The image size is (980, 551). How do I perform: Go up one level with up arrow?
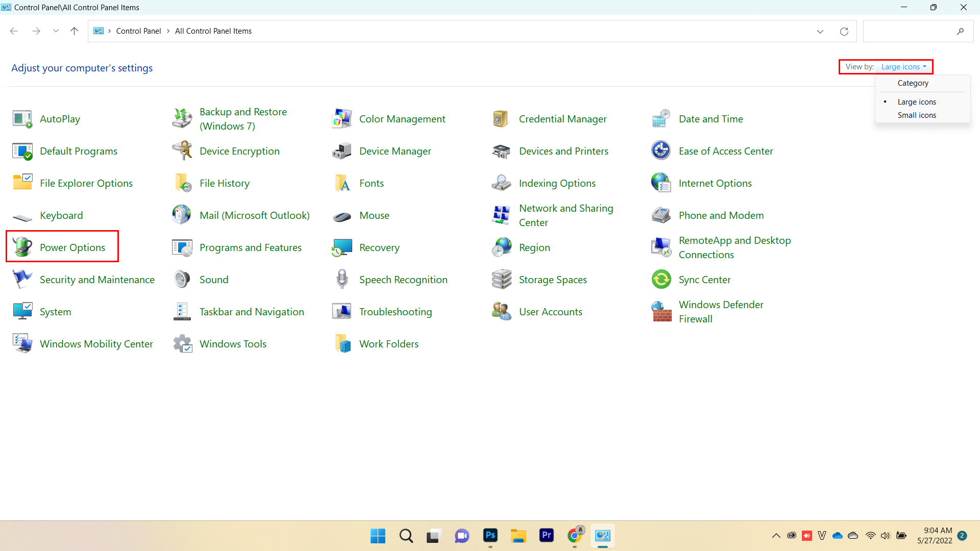point(74,31)
